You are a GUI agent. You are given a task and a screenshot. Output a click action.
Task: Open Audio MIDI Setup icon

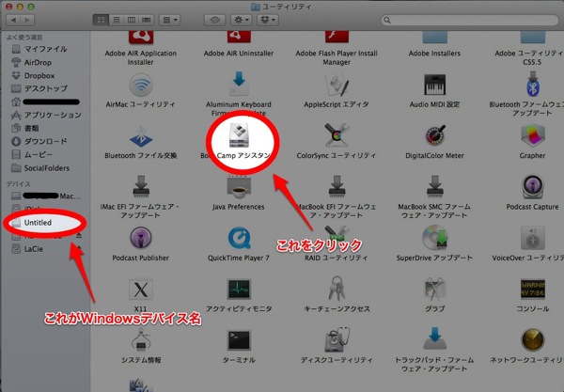point(434,85)
